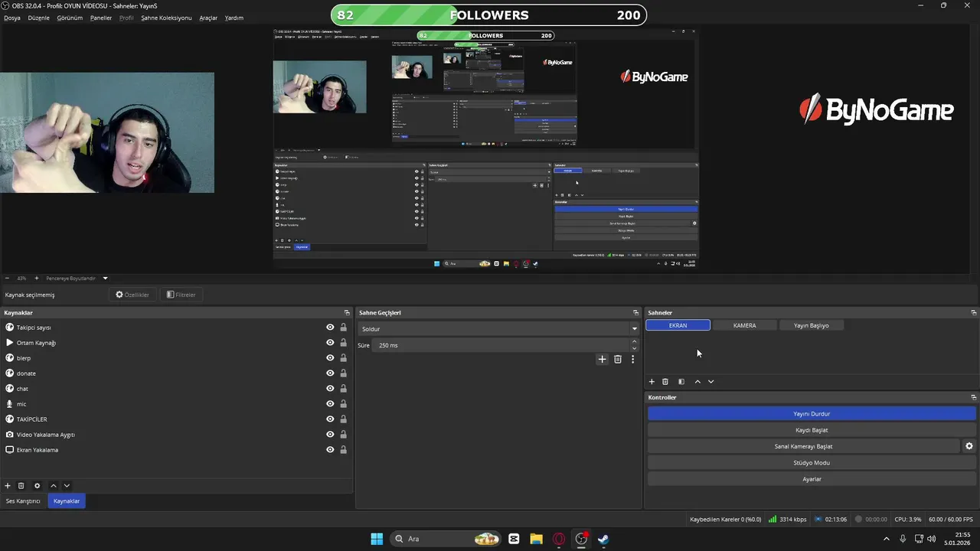Decrease transition duration with down stepper

[x=634, y=349]
